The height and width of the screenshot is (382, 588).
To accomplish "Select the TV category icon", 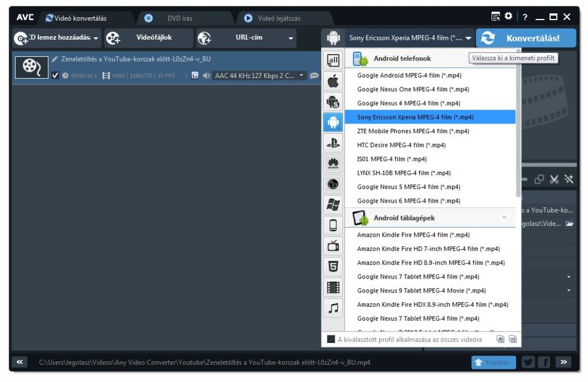I will [x=333, y=246].
